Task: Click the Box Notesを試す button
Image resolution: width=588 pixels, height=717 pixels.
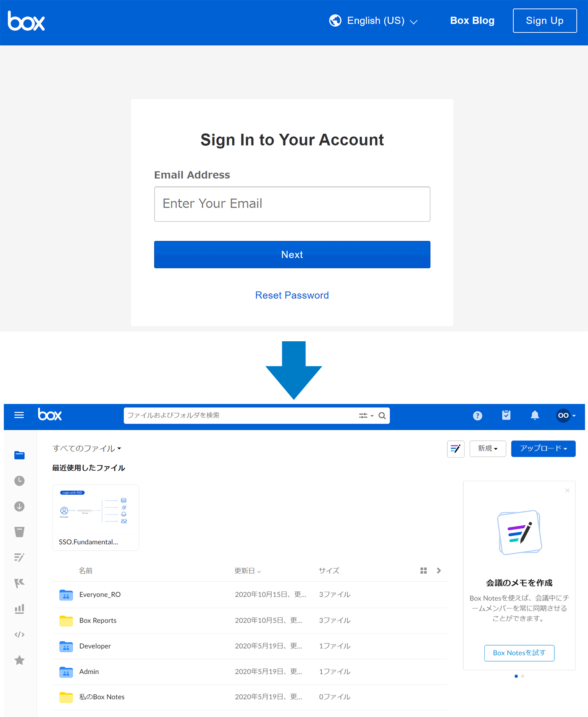Action: (520, 653)
